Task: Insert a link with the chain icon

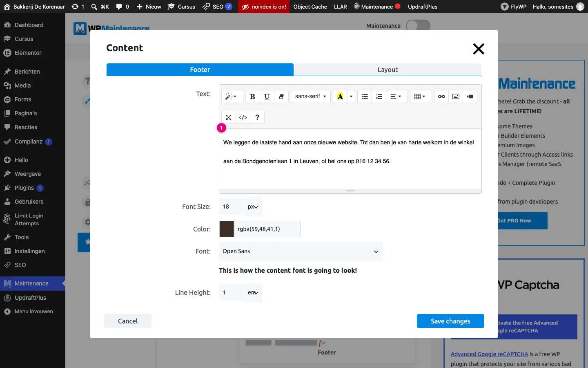Action: tap(441, 96)
